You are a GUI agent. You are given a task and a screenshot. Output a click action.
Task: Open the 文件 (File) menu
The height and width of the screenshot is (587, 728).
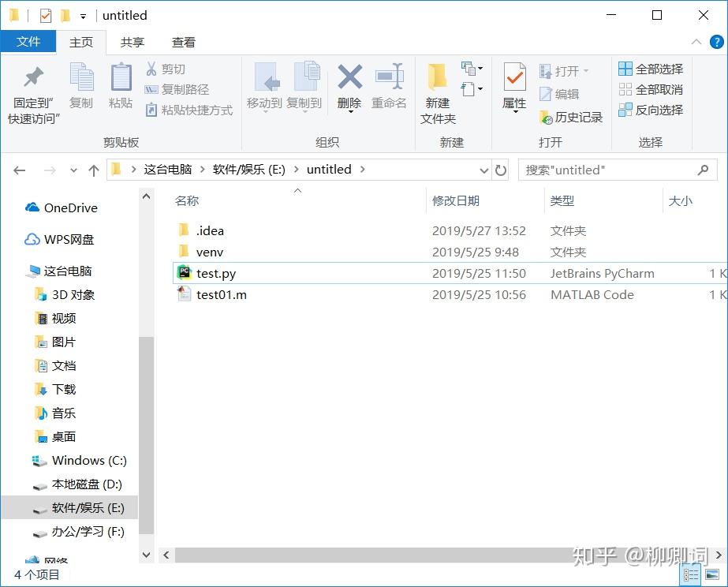[28, 42]
